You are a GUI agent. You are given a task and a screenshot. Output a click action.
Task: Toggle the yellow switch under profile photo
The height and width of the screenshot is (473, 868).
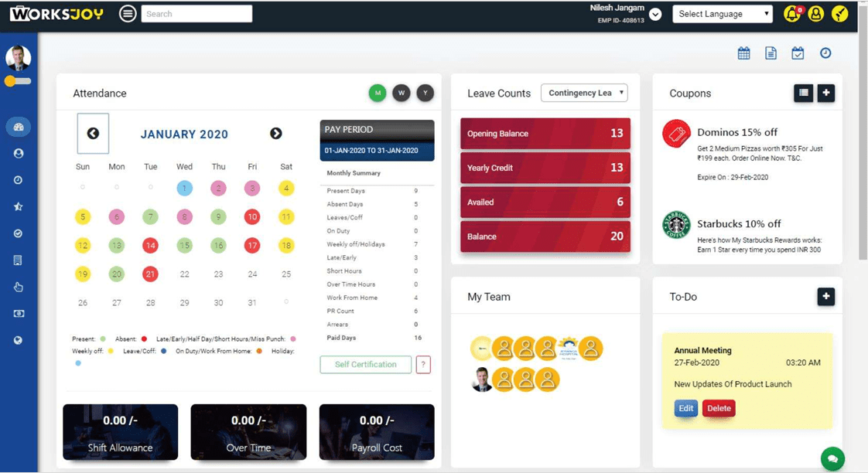17,81
